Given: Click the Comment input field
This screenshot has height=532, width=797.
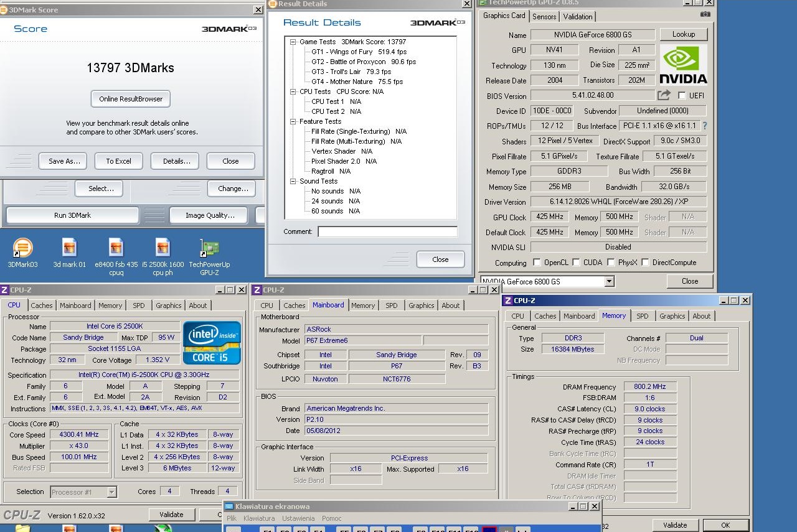Looking at the screenshot, I should coord(387,231).
